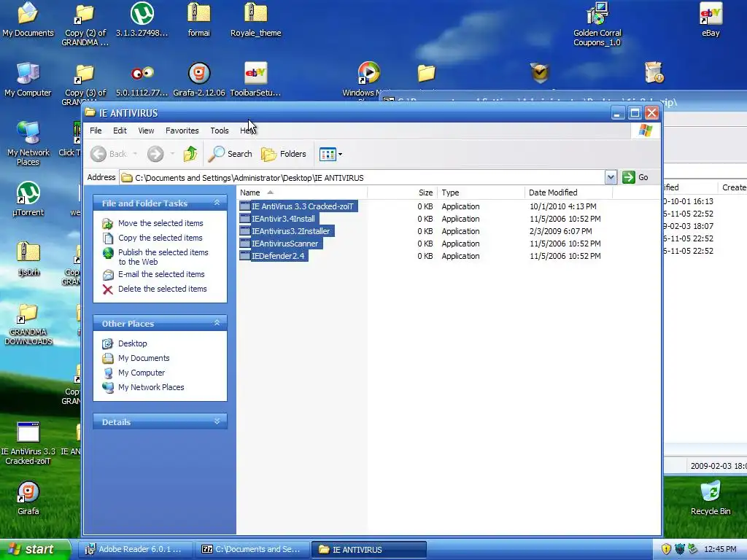Select file IEDefender2.4

coord(278,256)
